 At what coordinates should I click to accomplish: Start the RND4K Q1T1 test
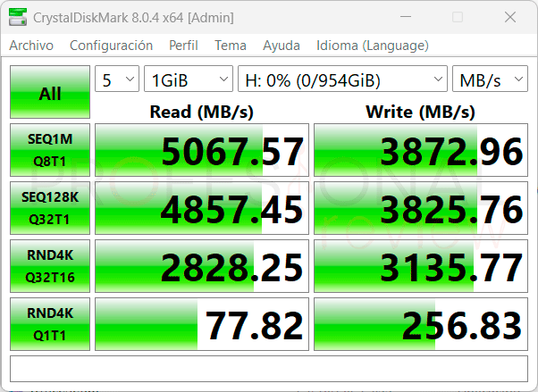pos(50,324)
